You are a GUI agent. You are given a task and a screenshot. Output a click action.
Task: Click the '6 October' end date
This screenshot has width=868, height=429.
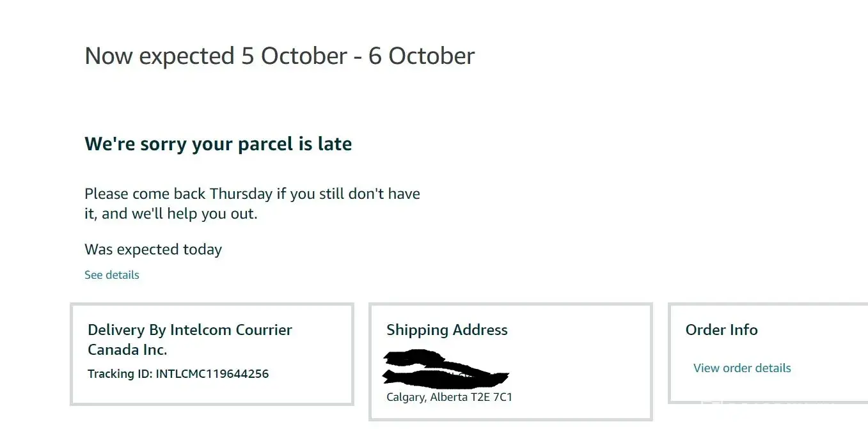[422, 56]
